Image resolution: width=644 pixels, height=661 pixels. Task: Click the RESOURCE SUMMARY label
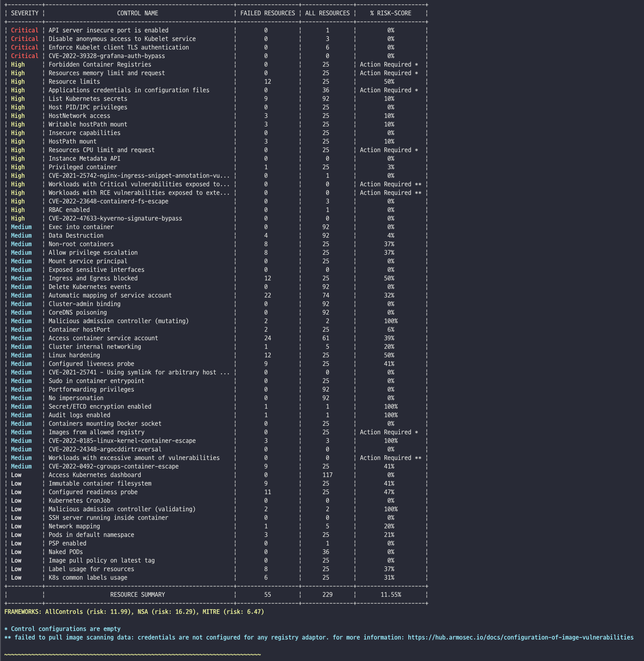coord(138,595)
